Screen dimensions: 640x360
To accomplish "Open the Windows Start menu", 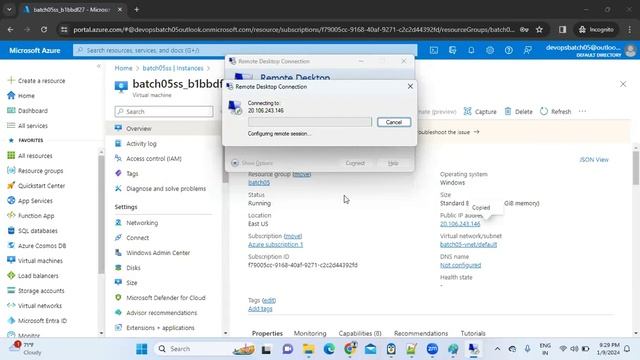I will tap(142, 349).
